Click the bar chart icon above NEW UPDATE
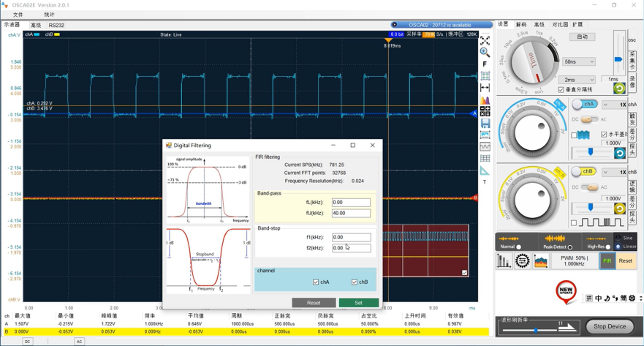Image resolution: width=644 pixels, height=346 pixels. (x=504, y=261)
